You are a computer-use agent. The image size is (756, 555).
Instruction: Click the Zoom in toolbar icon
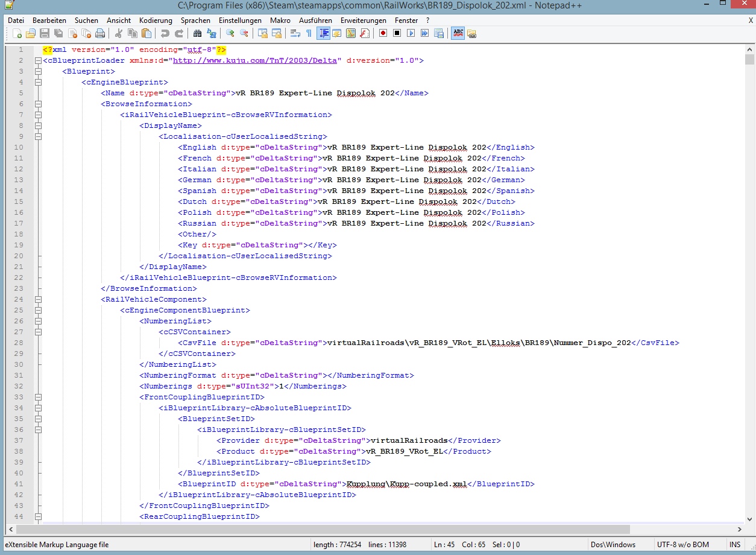[x=230, y=33]
